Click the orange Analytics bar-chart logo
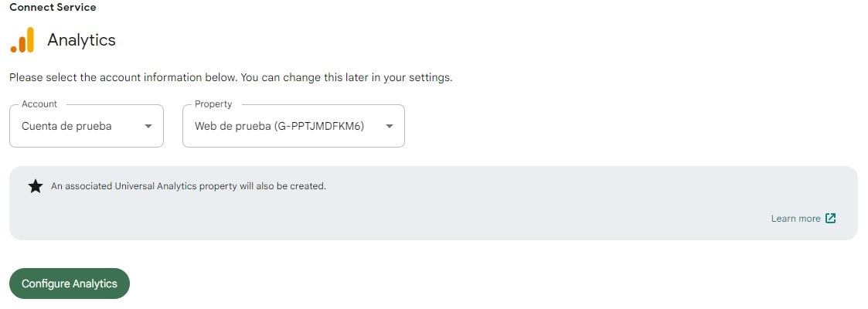The image size is (868, 309). 22,40
